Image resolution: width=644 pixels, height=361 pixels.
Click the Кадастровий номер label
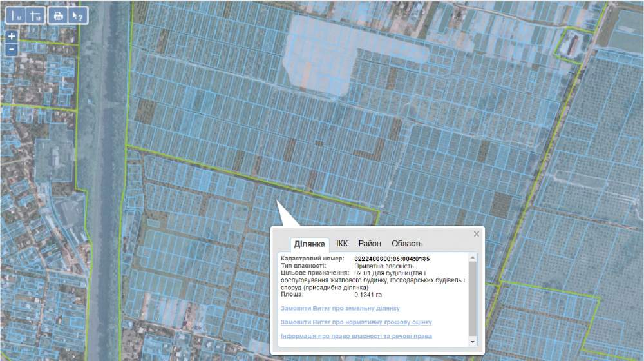click(x=312, y=259)
